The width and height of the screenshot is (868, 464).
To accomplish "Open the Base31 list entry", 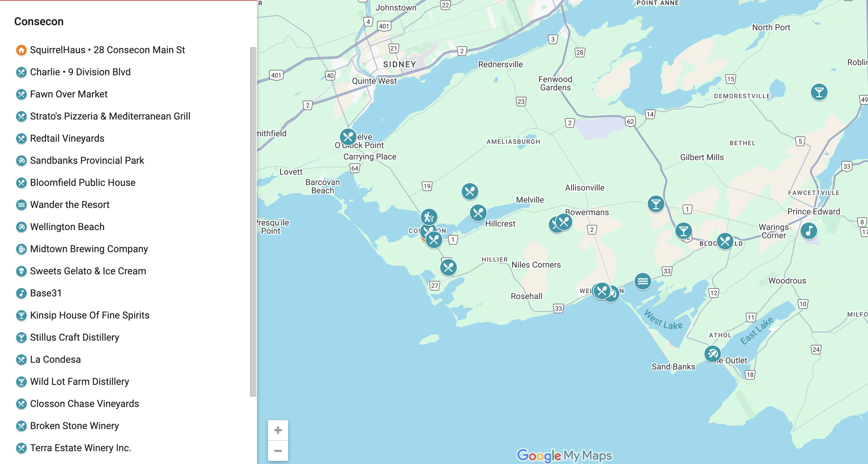I will coord(46,293).
